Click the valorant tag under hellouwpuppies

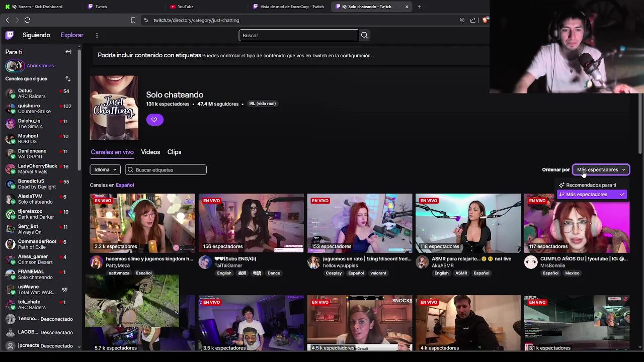click(x=378, y=273)
